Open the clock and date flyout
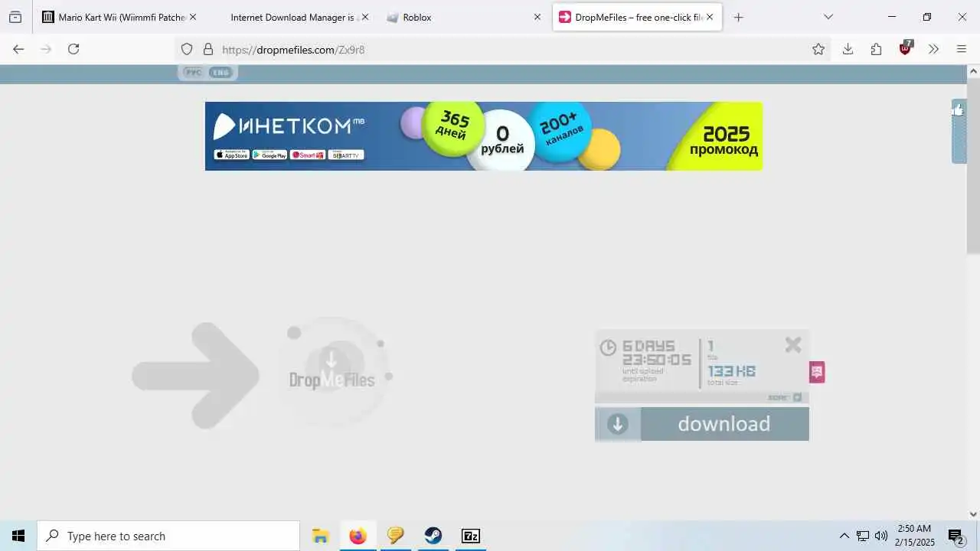The image size is (980, 551). pyautogui.click(x=915, y=536)
